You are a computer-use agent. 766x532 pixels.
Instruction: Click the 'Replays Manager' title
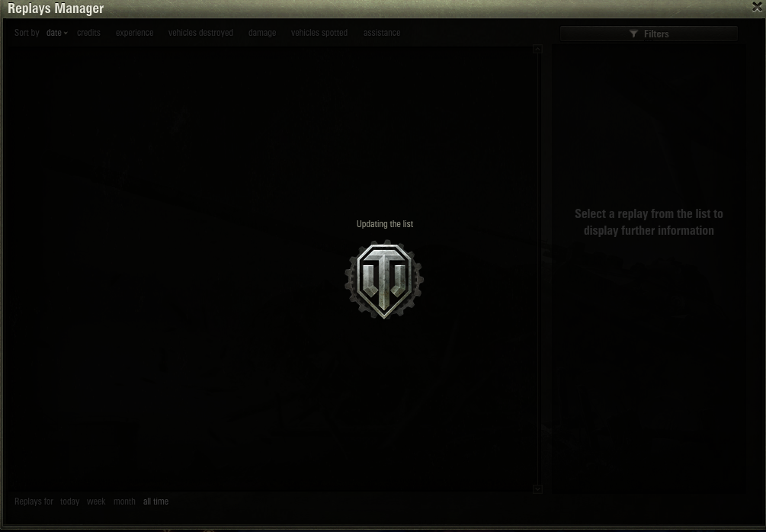tap(56, 8)
